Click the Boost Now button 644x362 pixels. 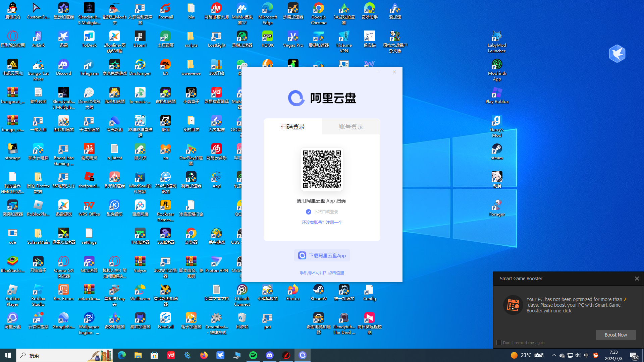click(x=615, y=335)
